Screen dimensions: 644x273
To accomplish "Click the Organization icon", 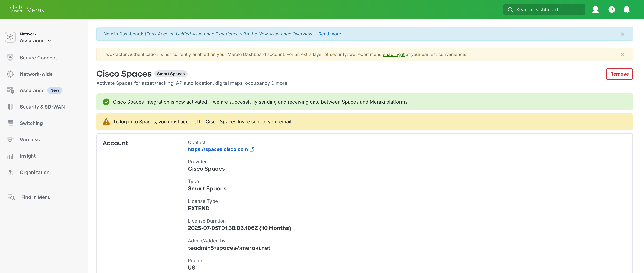I will point(10,172).
